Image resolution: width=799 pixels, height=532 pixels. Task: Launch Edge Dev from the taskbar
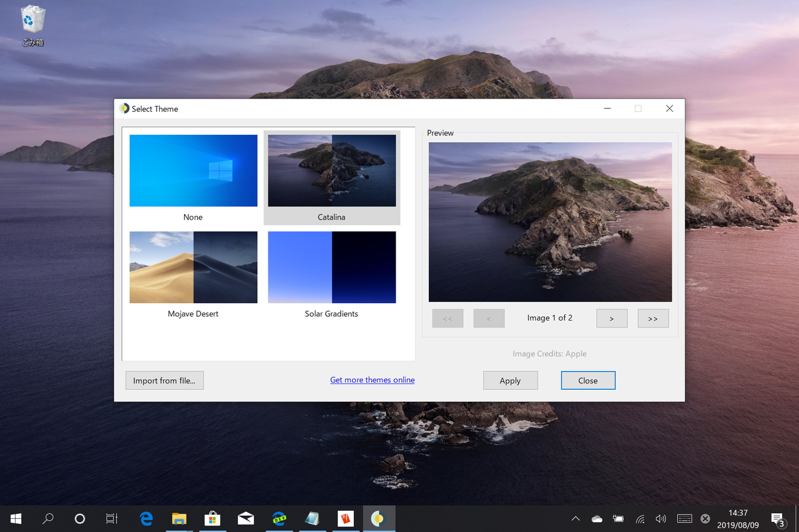279,518
